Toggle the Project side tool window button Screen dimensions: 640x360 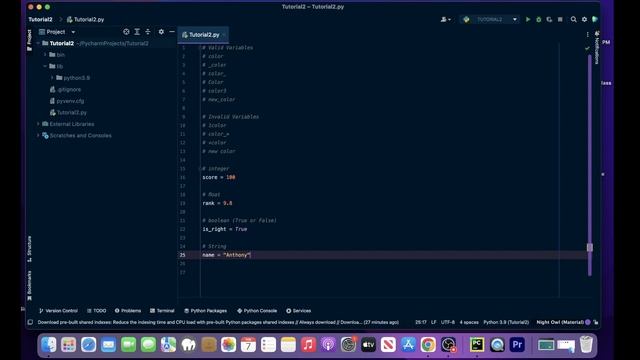(29, 40)
